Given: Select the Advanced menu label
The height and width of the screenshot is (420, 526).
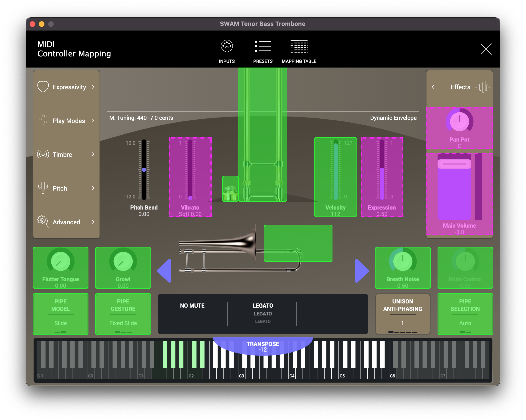Looking at the screenshot, I should pos(66,222).
